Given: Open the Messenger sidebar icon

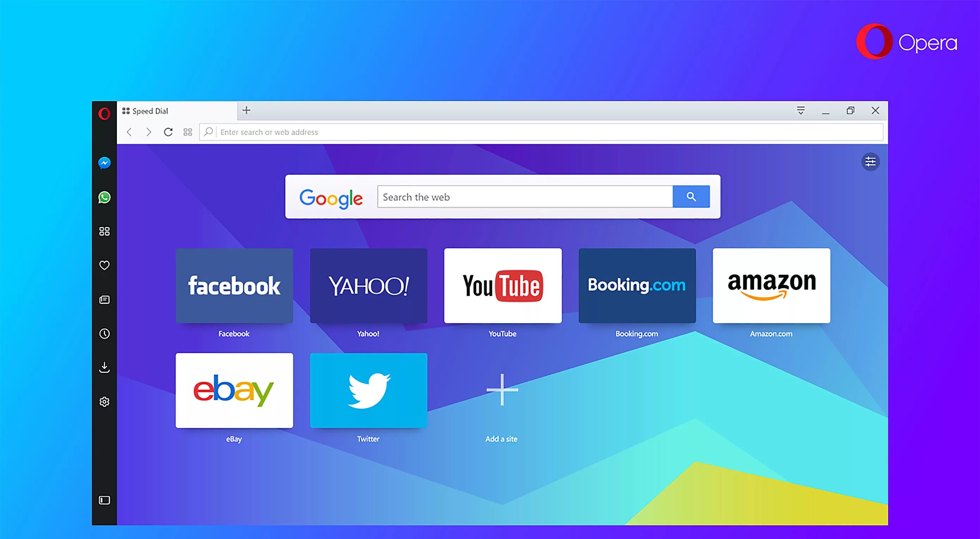Looking at the screenshot, I should pyautogui.click(x=104, y=162).
